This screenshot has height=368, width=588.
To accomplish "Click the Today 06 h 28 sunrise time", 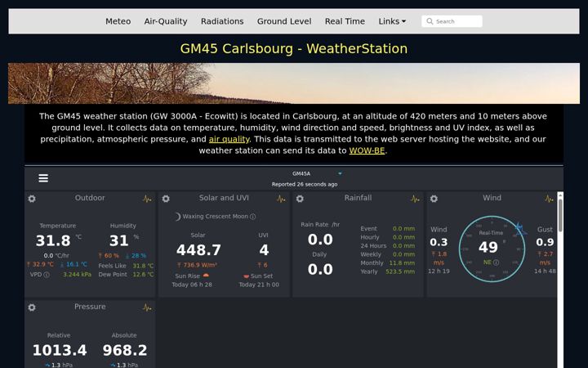I will pyautogui.click(x=192, y=285).
